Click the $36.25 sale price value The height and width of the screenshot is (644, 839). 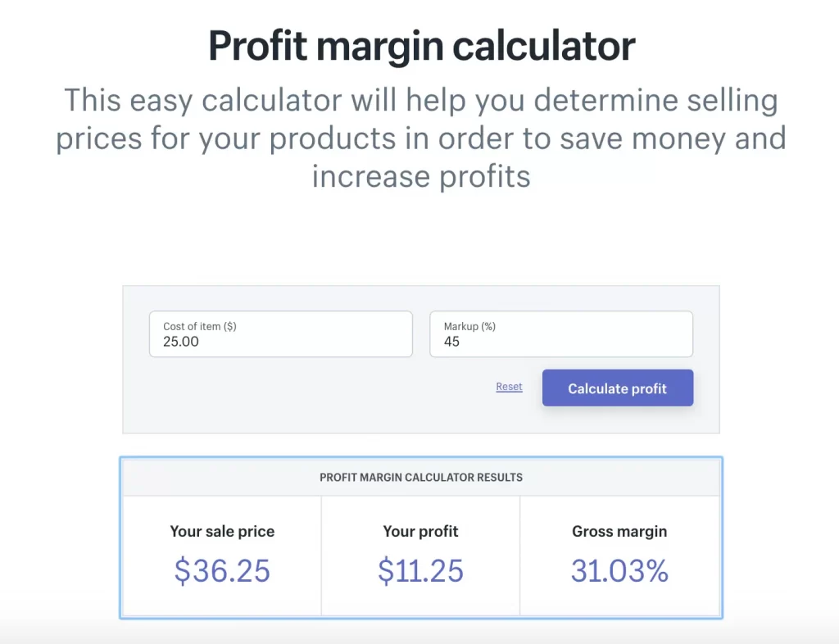click(x=221, y=571)
